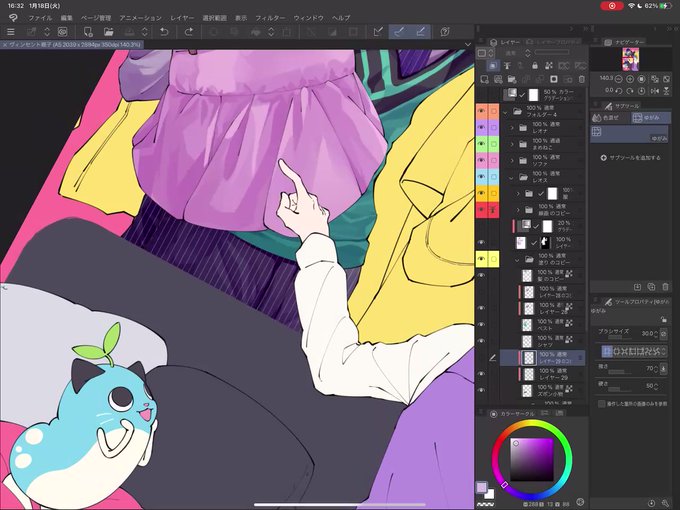This screenshot has width=680, height=510.
Task: Click the delete sub tool trash icon
Action: point(665,287)
